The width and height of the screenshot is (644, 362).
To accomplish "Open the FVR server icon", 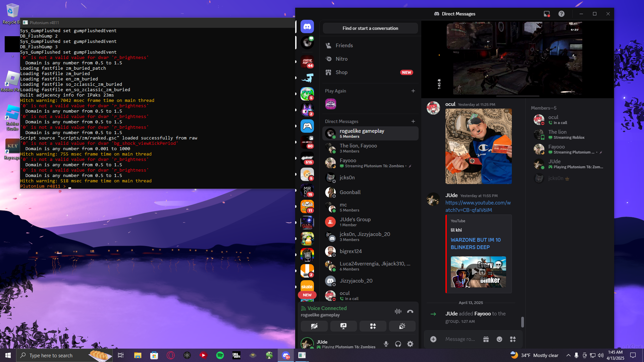I will click(x=307, y=94).
